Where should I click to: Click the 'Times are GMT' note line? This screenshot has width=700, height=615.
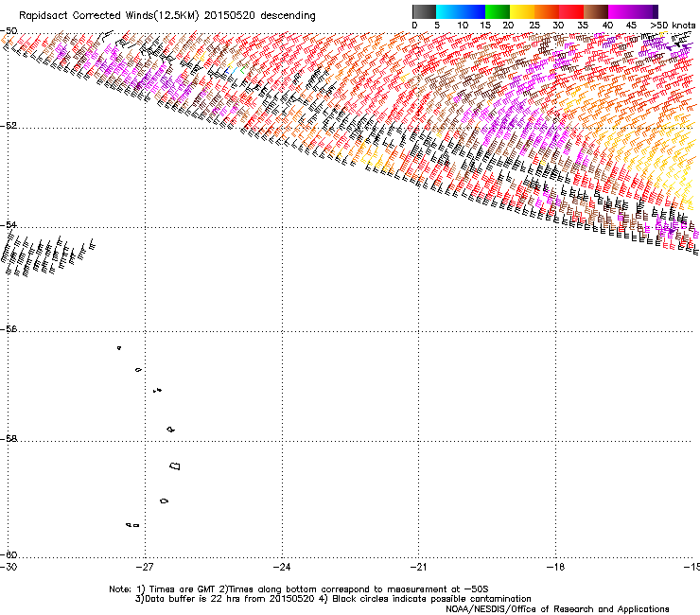point(299,589)
